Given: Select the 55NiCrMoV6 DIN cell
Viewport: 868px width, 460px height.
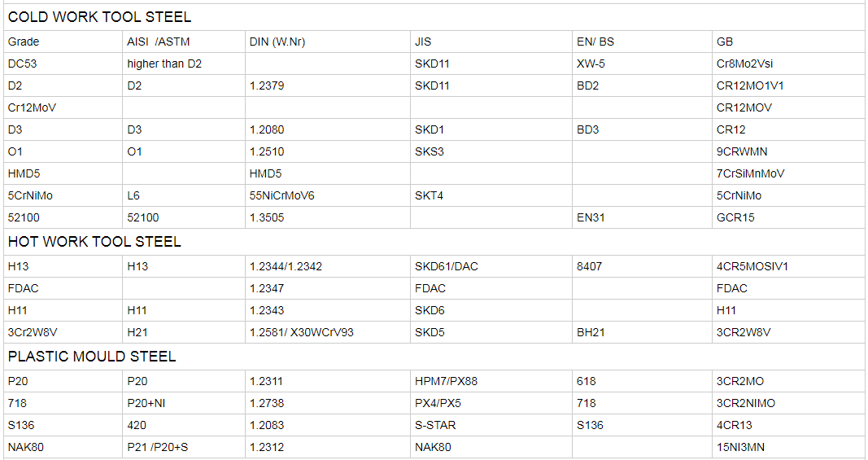Looking at the screenshot, I should coord(281,195).
